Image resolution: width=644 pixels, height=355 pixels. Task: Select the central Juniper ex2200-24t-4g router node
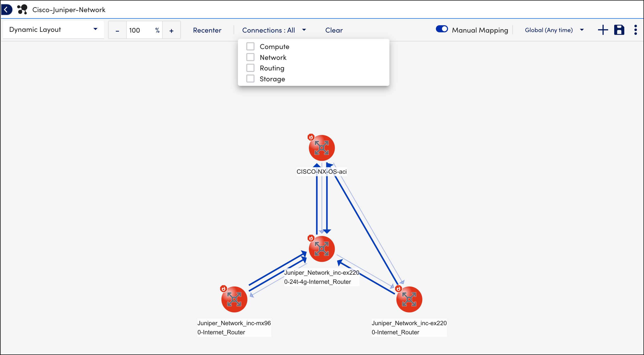pos(321,249)
